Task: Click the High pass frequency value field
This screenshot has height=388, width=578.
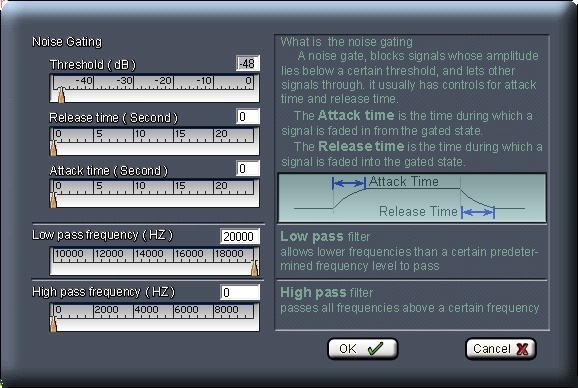Action: (x=240, y=292)
